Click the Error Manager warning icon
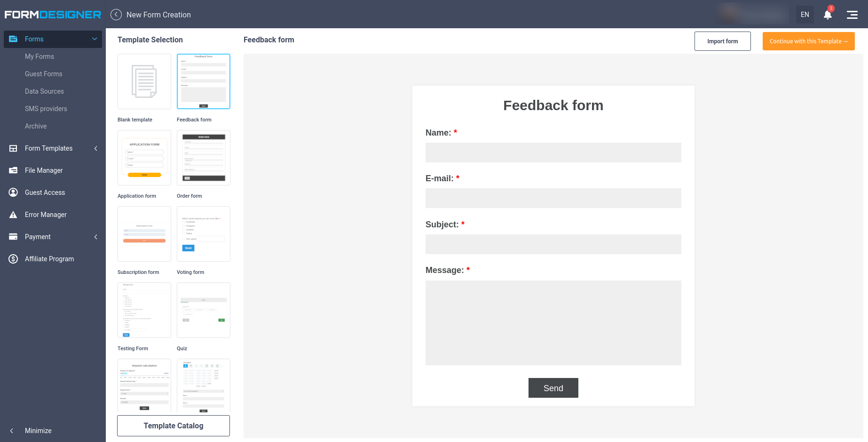Image resolution: width=868 pixels, height=442 pixels. 13,215
